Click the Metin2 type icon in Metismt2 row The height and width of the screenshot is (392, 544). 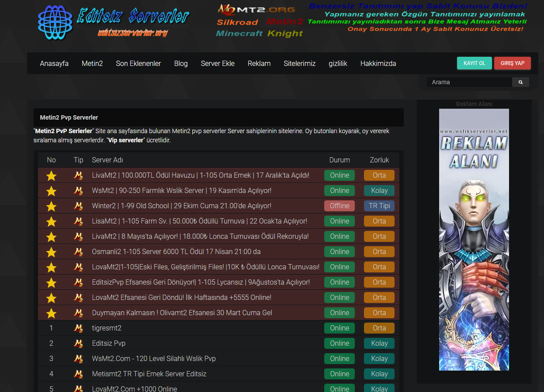78,374
